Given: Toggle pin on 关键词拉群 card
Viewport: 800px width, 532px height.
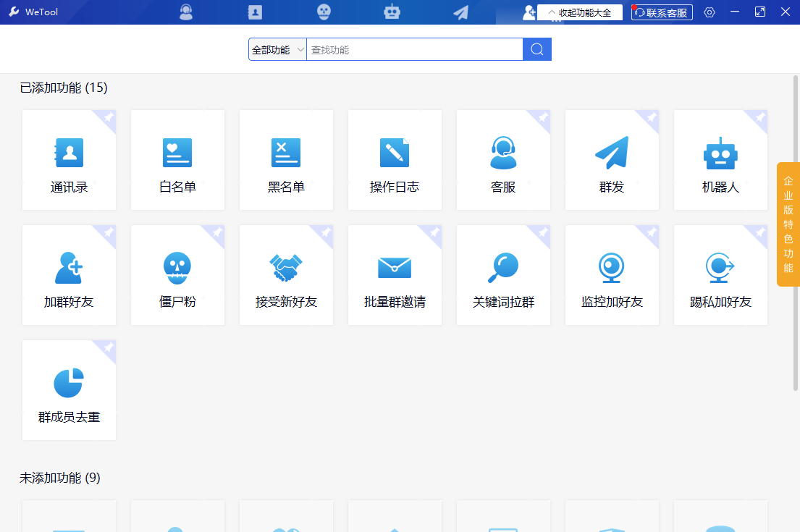Looking at the screenshot, I should pos(543,233).
